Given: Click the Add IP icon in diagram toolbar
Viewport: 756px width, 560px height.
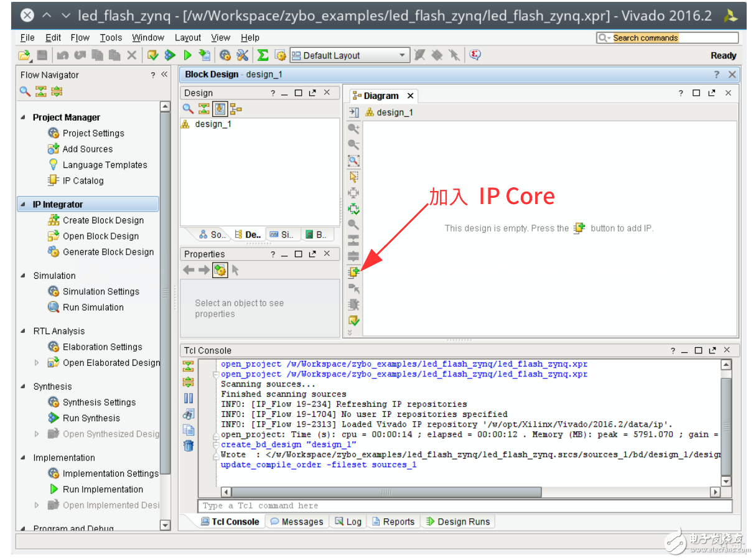Looking at the screenshot, I should 353,272.
